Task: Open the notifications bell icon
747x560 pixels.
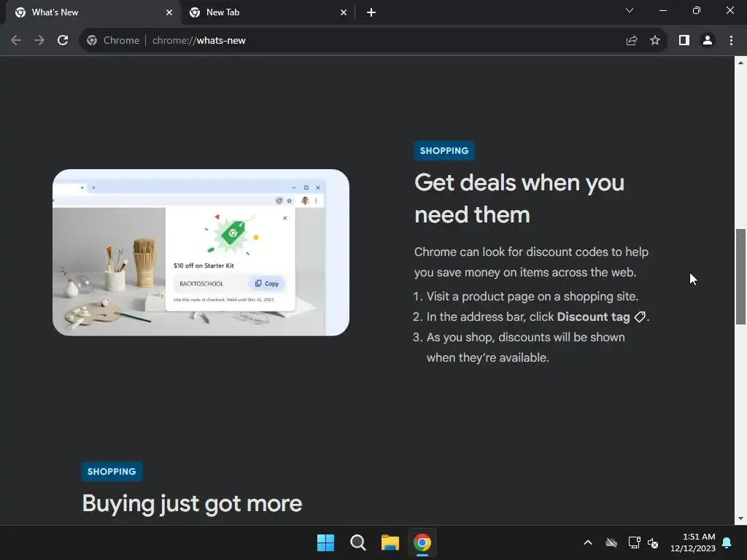Action: tap(727, 542)
